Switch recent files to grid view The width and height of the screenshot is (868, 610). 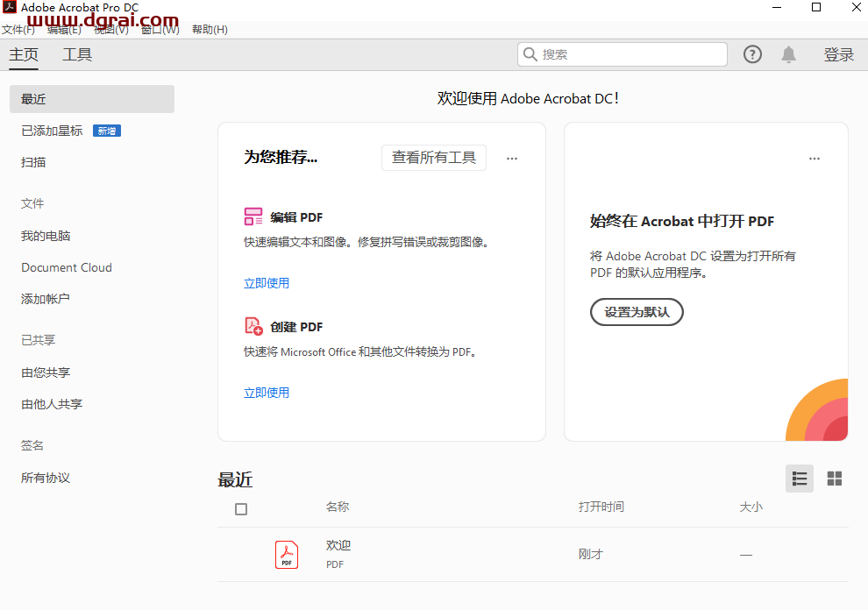click(x=834, y=479)
